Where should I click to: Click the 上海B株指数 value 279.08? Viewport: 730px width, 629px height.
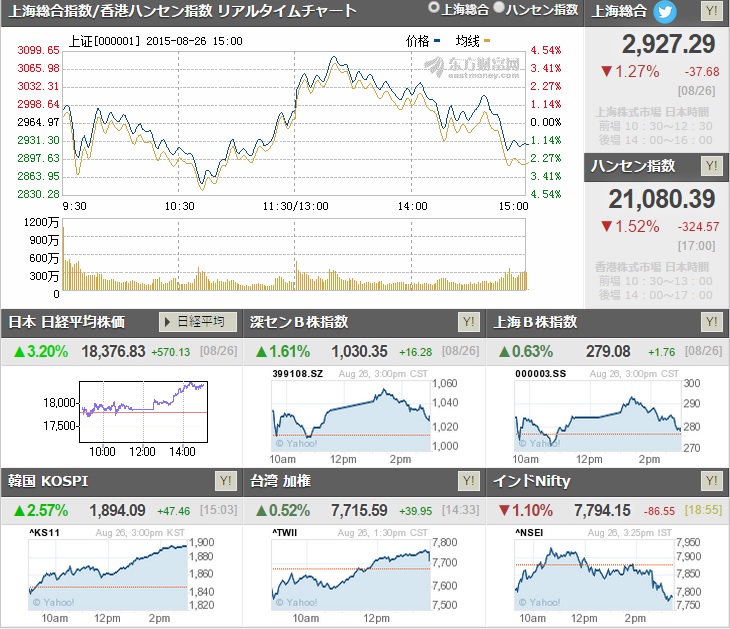coord(608,352)
